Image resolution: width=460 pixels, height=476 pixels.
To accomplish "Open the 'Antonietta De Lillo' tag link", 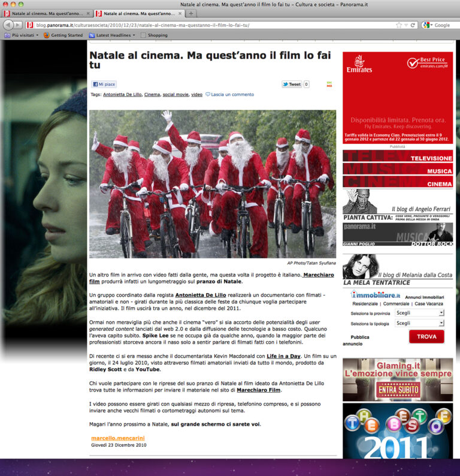I will 122,95.
